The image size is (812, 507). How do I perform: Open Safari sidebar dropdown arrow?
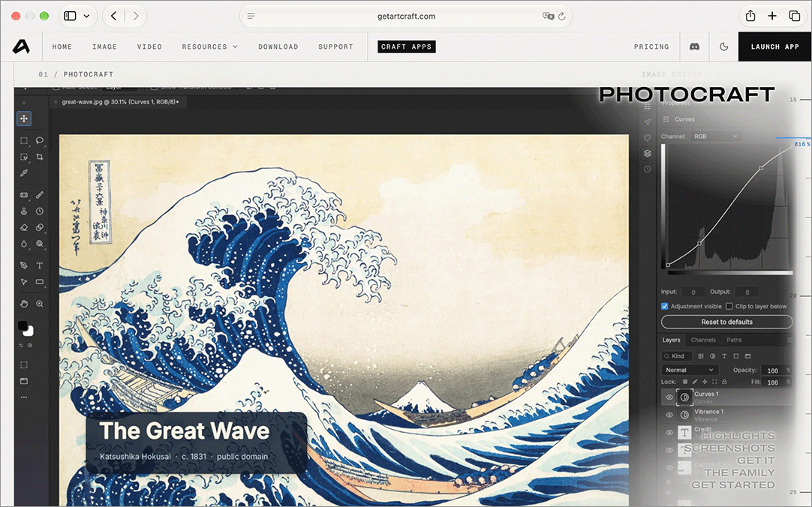[86, 16]
